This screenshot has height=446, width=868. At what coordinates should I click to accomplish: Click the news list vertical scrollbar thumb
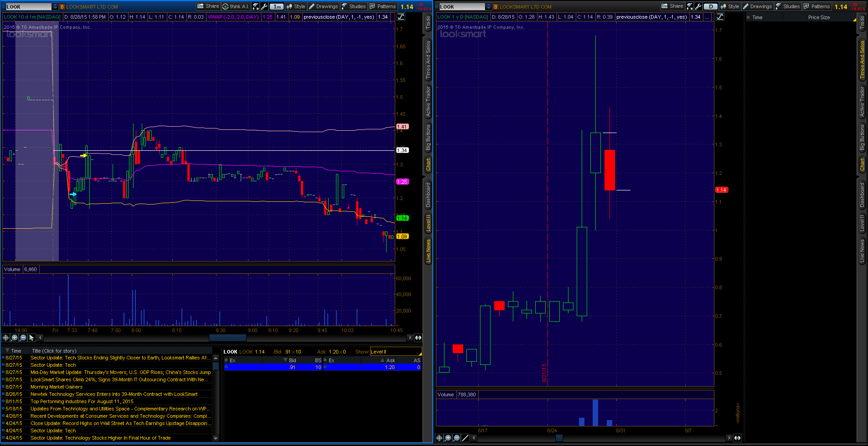click(x=216, y=365)
